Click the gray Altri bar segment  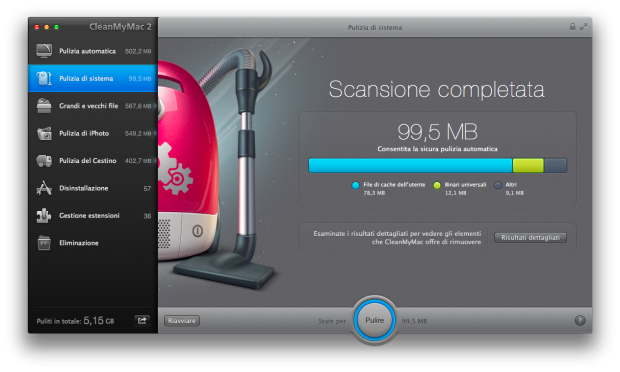(x=555, y=165)
